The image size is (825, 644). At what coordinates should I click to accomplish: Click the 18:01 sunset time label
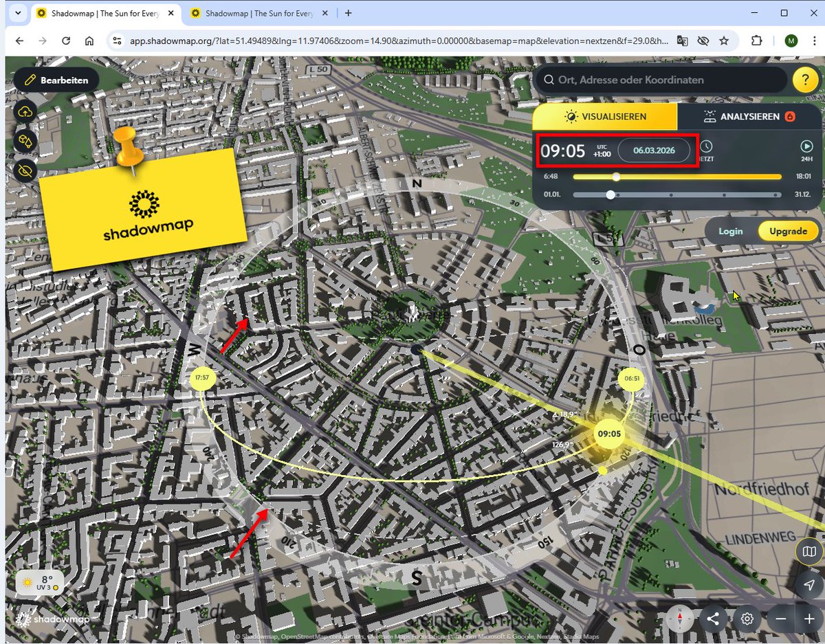tap(803, 177)
